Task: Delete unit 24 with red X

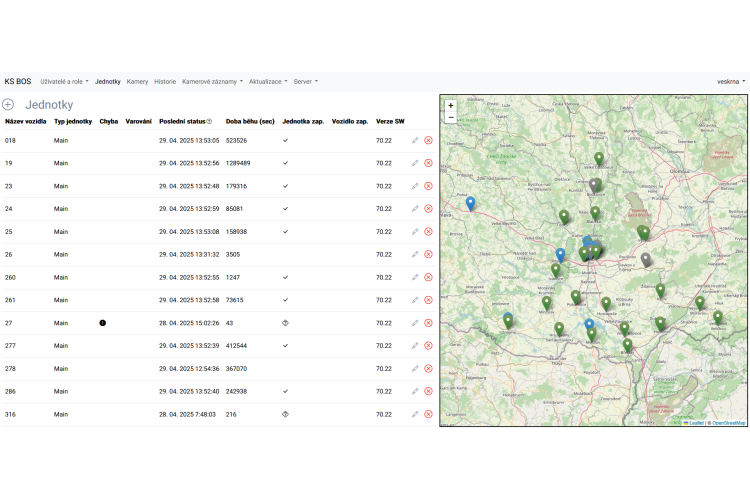Action: pyautogui.click(x=429, y=209)
